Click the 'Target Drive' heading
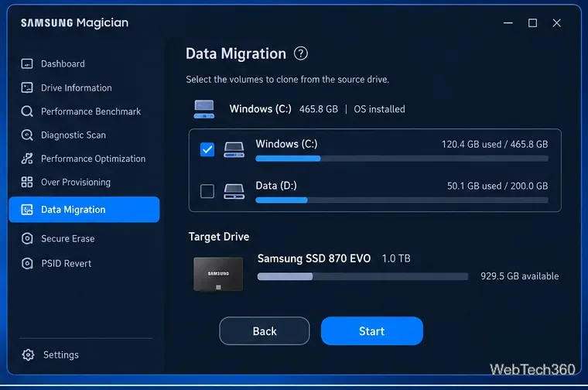588x390 pixels. click(219, 237)
